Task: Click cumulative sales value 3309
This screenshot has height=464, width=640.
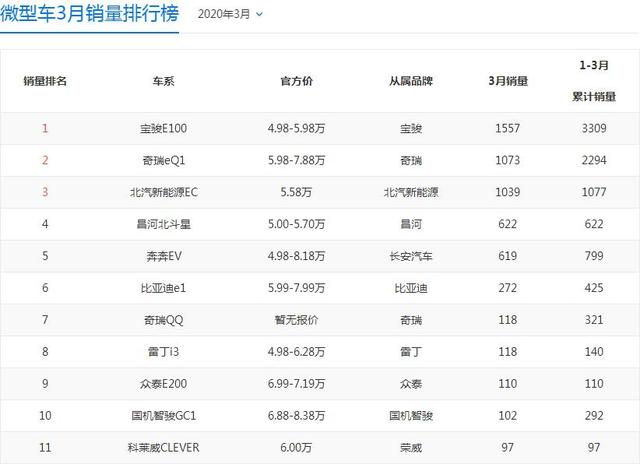Action: [x=594, y=129]
